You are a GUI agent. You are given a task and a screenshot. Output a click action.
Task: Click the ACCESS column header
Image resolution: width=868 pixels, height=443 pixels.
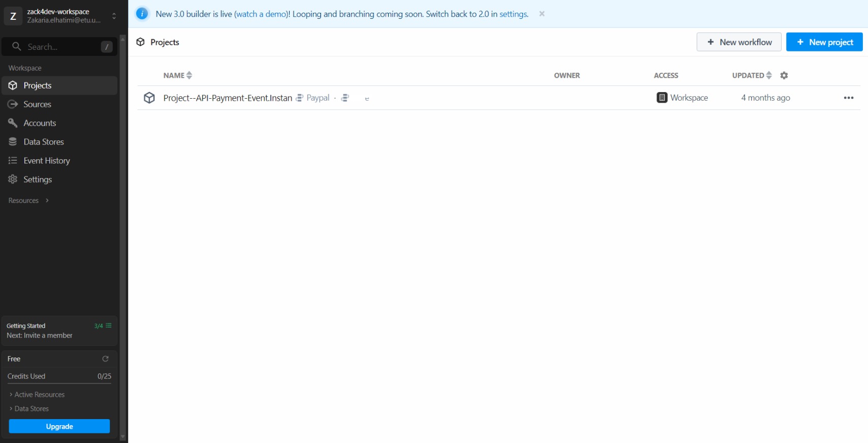pos(666,75)
